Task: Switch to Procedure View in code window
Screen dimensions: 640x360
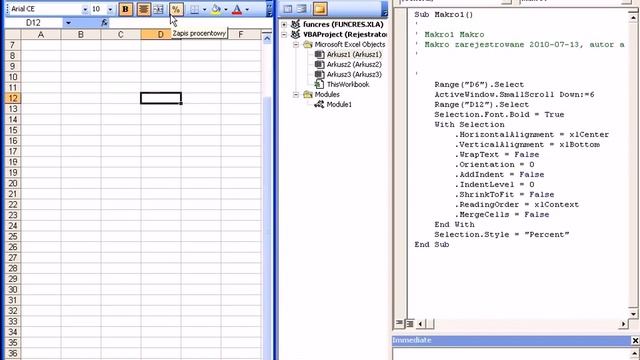Action: (x=399, y=324)
